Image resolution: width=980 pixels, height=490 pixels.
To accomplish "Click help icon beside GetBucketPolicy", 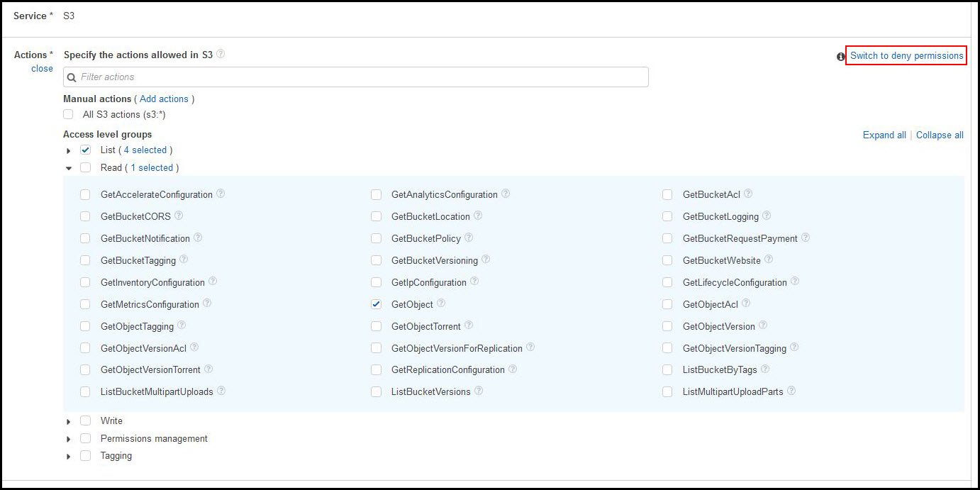I will 469,238.
